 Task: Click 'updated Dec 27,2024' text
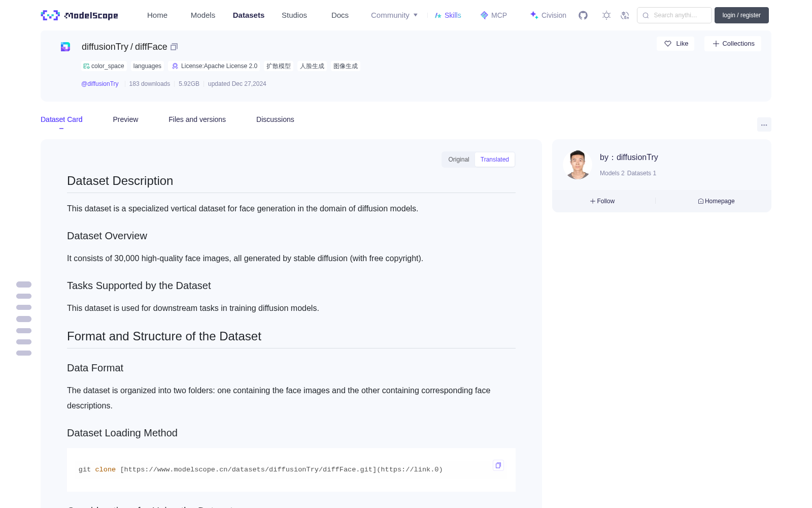point(237,84)
